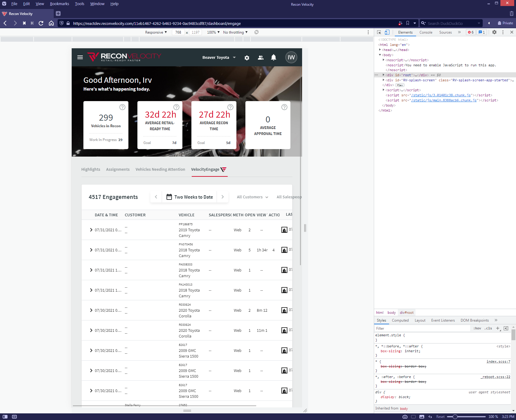Screen dimensions: 516x420
Task: Toggle the :hov element state panel
Action: coord(477,328)
